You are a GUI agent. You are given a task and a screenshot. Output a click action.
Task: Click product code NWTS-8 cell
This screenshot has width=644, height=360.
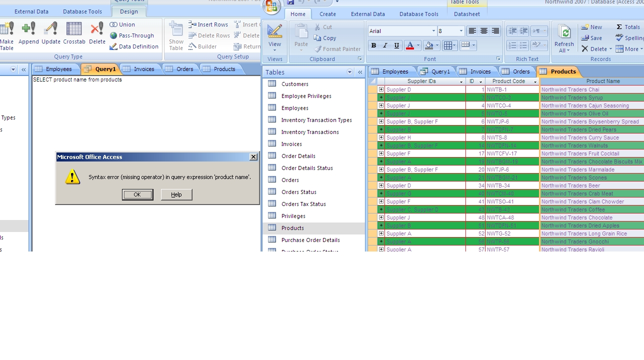pyautogui.click(x=512, y=137)
